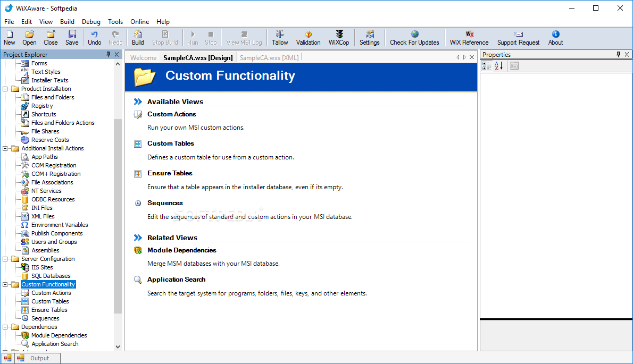Collapse the Dependencies tree node
This screenshot has height=364, width=633.
coord(5,327)
